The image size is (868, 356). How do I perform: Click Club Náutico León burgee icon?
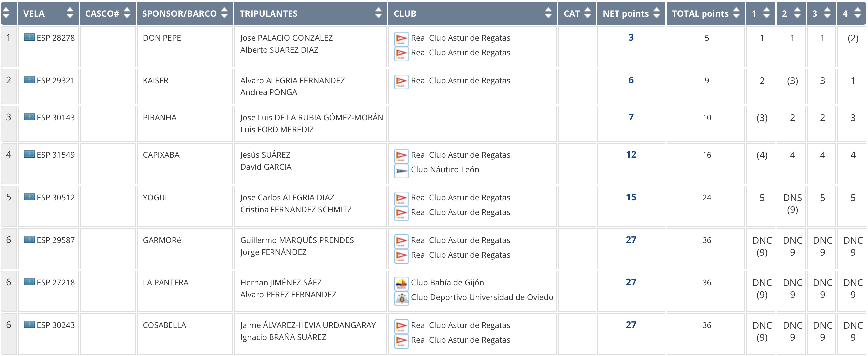(x=401, y=171)
